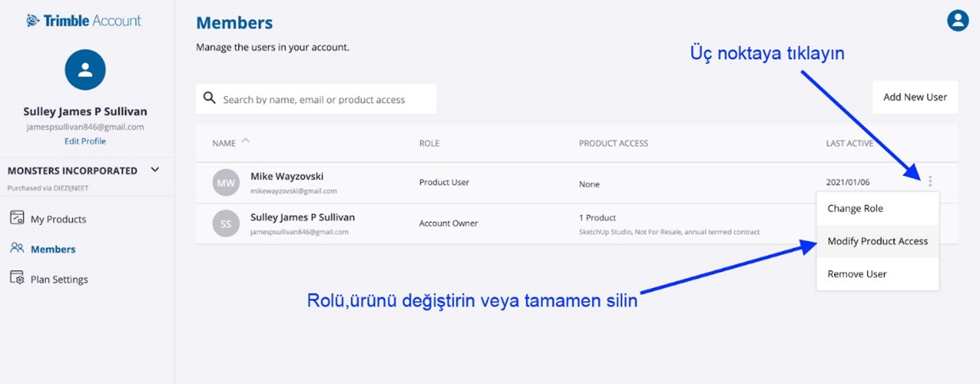
Task: Sort by NAME column arrow
Action: click(x=246, y=141)
